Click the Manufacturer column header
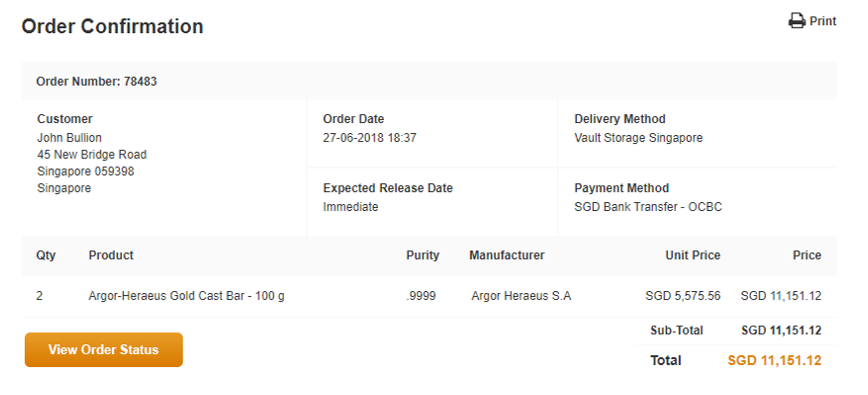The width and height of the screenshot is (868, 395). [x=507, y=255]
